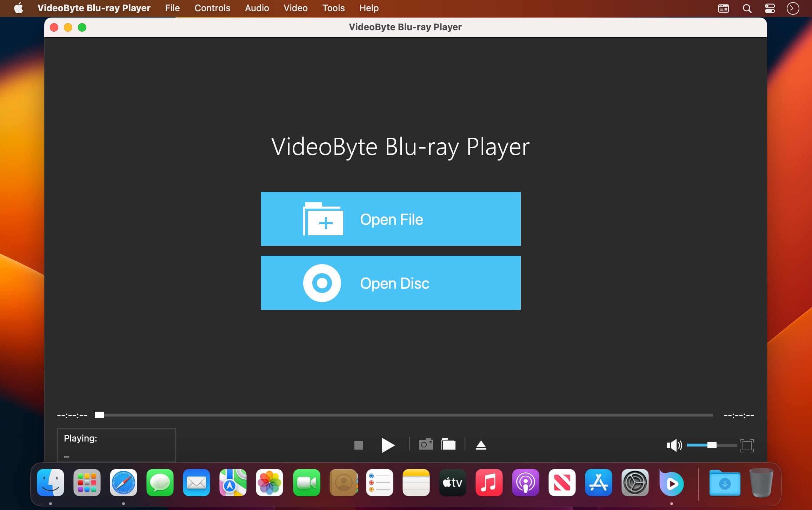
Task: Expand the Audio menu
Action: click(257, 8)
